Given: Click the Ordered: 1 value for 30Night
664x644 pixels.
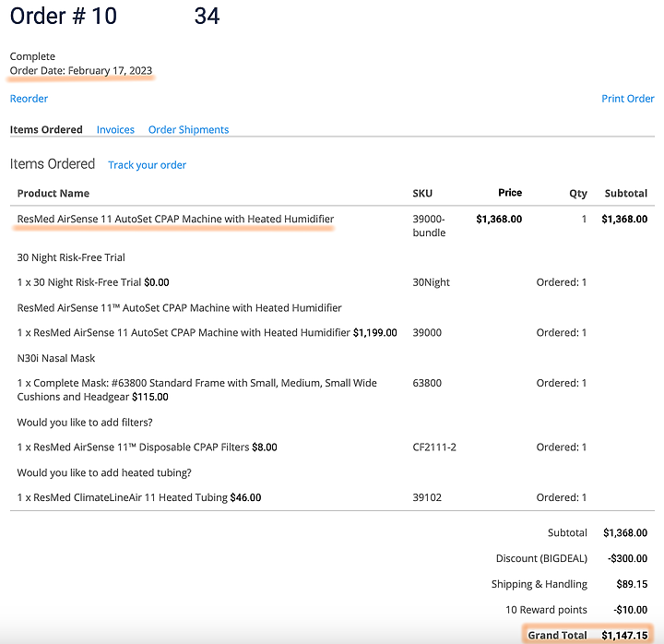Looking at the screenshot, I should click(x=561, y=282).
